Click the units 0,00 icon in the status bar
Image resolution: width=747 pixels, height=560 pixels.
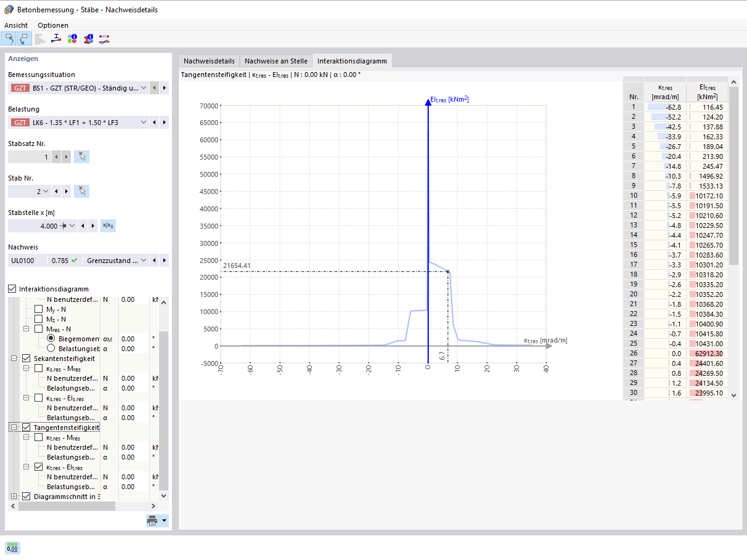click(x=12, y=547)
